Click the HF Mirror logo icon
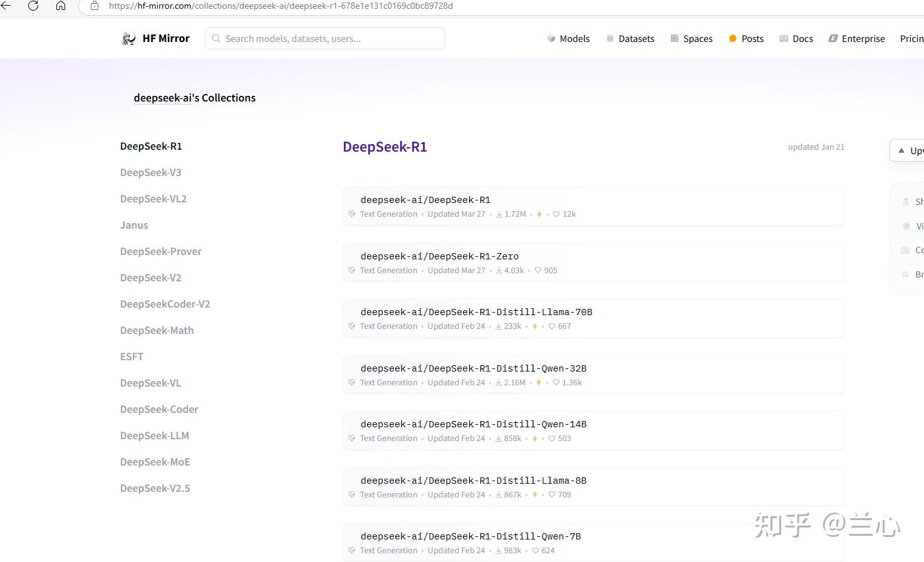The width and height of the screenshot is (924, 562). [129, 39]
